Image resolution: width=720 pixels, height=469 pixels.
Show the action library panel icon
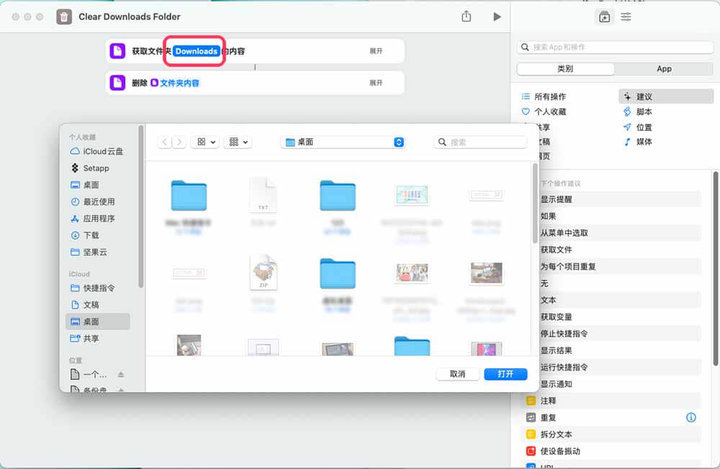(604, 17)
